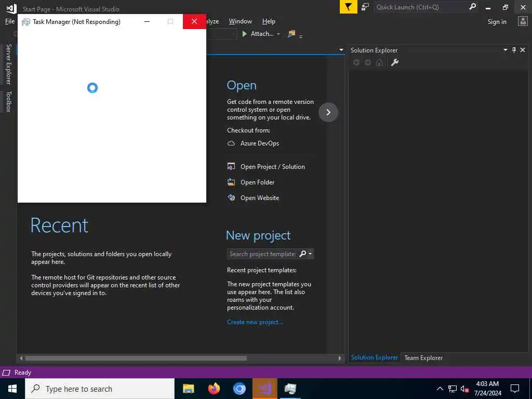Screen dimensions: 532x399
Task: Open the Window menu
Action: click(x=240, y=21)
